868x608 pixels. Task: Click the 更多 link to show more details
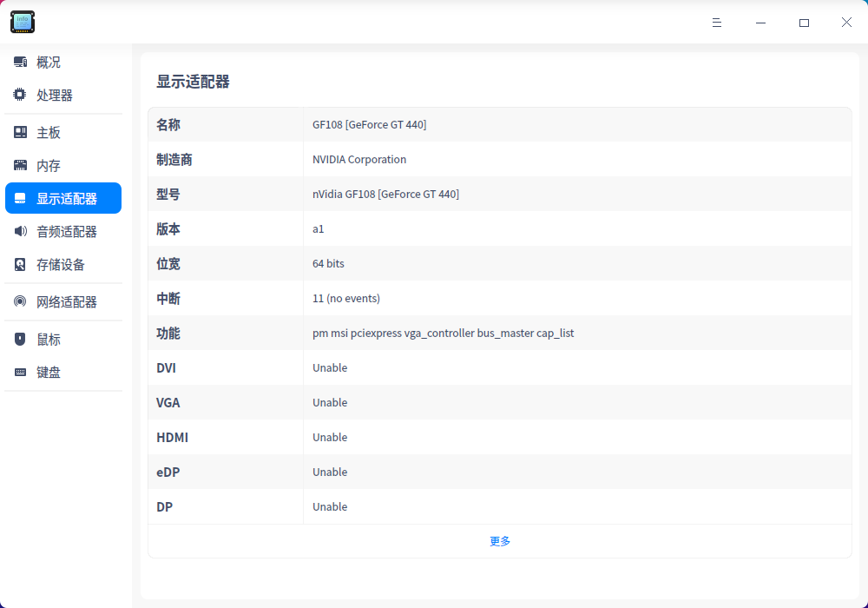point(499,540)
